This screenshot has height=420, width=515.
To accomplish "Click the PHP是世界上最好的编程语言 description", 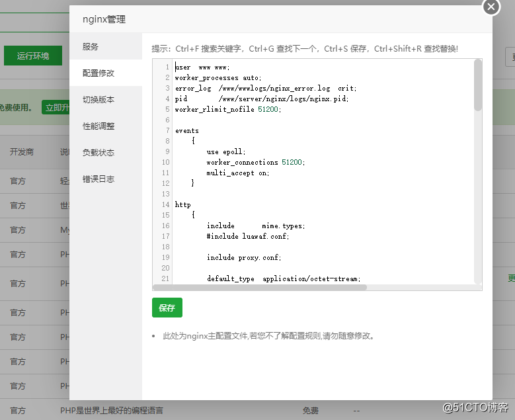I will pos(112,411).
